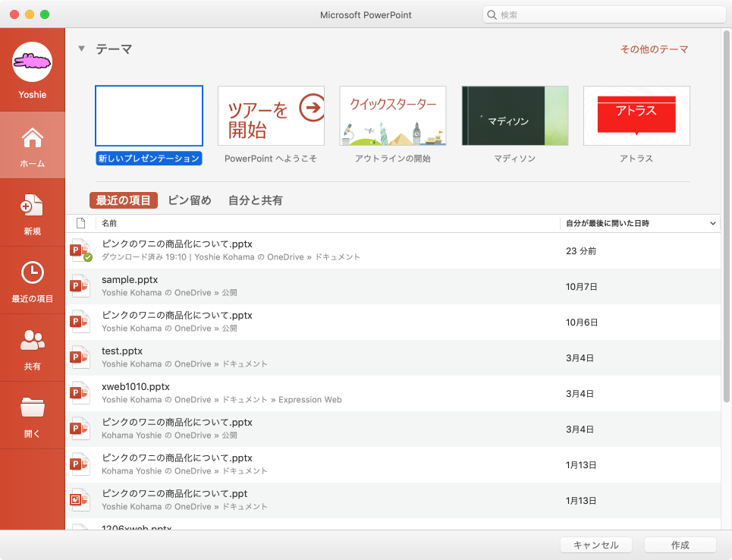Open sort dropdown on 自分が最後に開いた日時 column

(x=712, y=223)
